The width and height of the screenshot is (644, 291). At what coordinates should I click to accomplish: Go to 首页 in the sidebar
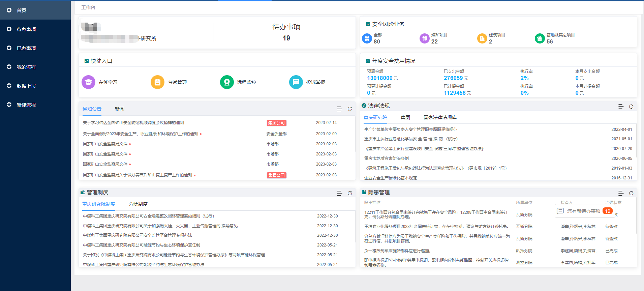pos(35,10)
